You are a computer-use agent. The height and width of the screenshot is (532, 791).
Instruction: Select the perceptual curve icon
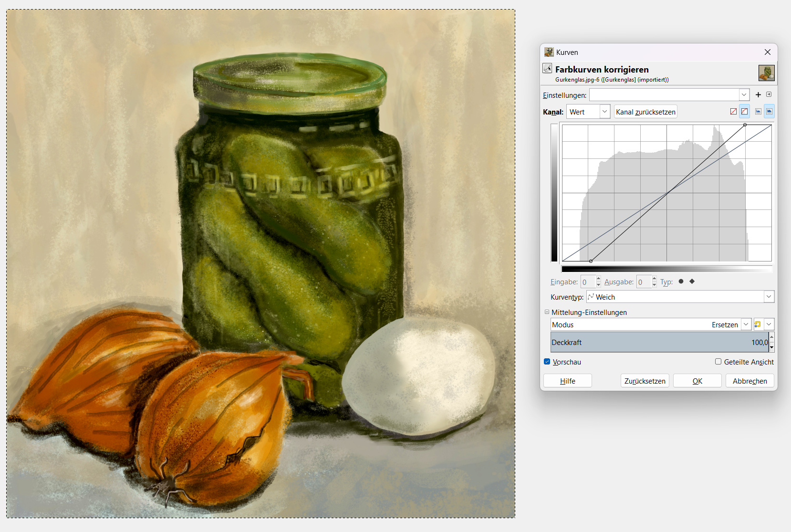point(744,112)
